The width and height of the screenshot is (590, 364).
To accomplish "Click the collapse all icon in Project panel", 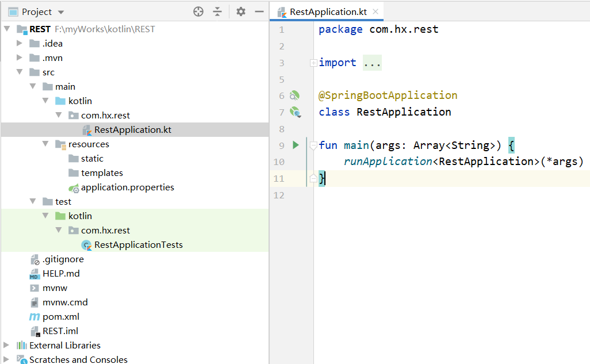I will [x=217, y=12].
